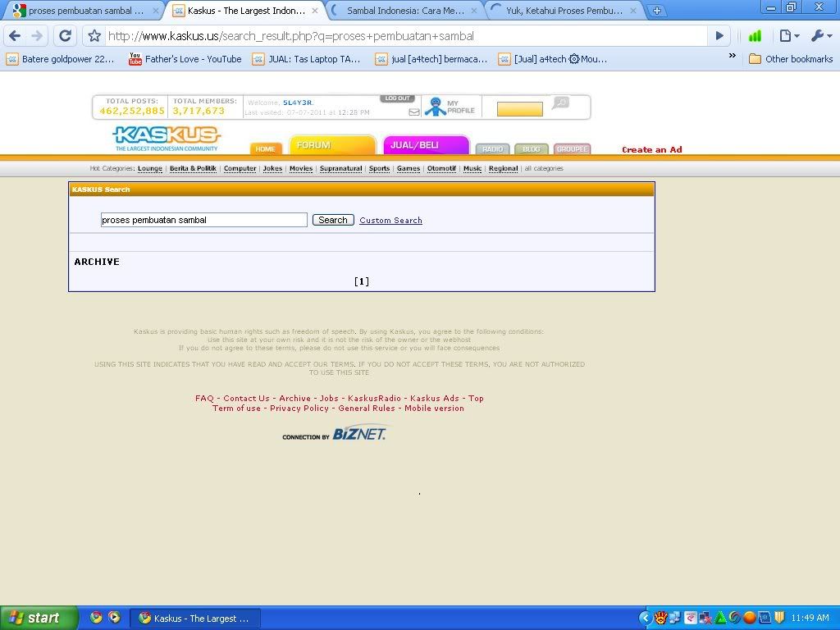
Task: Open the 'JUAL: Tas Laptop TA...' bookmark
Action: (307, 59)
